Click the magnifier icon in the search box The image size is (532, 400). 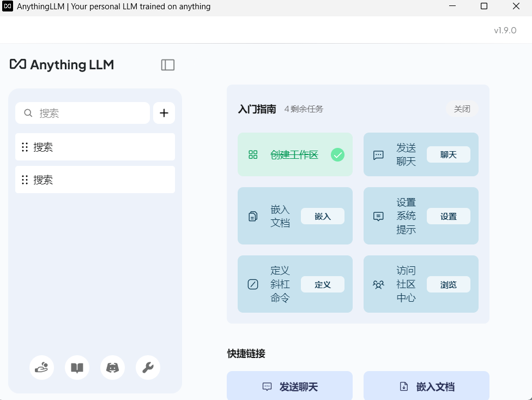(x=28, y=112)
